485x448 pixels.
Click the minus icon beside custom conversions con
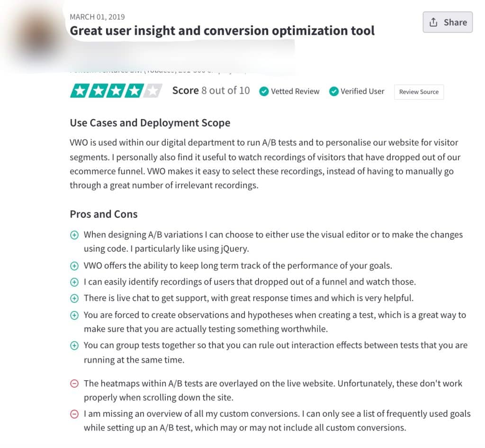[x=74, y=414]
